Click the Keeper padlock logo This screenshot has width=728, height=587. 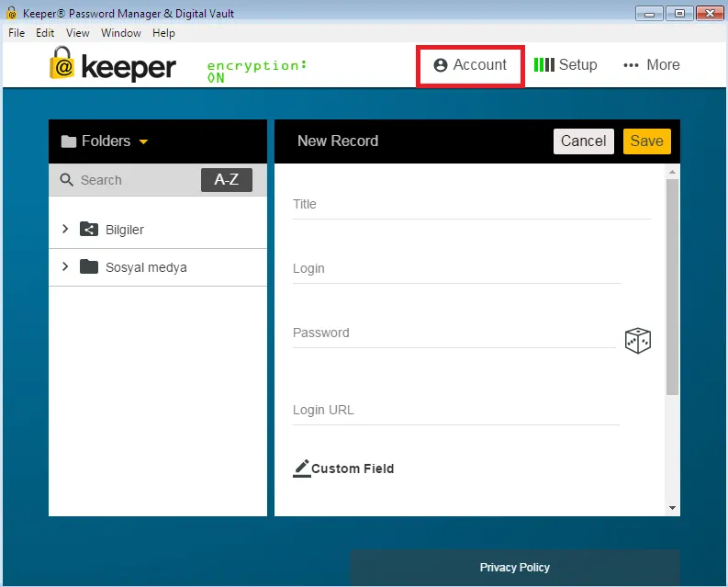[62, 62]
